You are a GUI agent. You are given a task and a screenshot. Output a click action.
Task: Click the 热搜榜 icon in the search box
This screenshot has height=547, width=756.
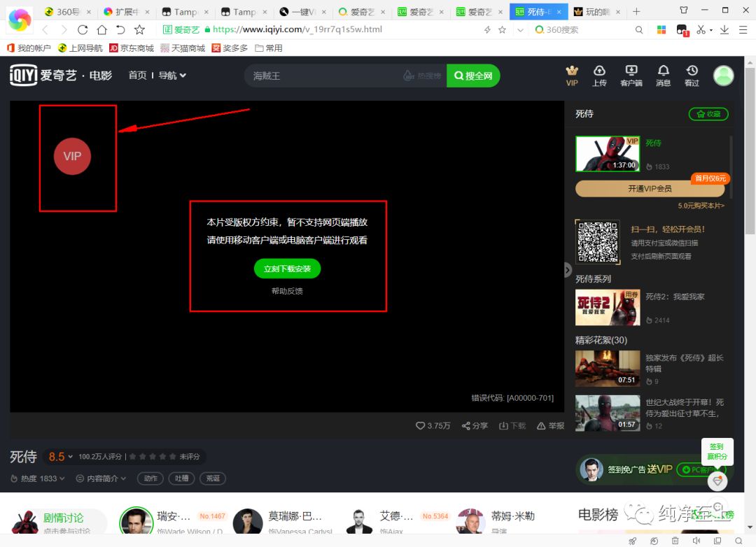[422, 76]
